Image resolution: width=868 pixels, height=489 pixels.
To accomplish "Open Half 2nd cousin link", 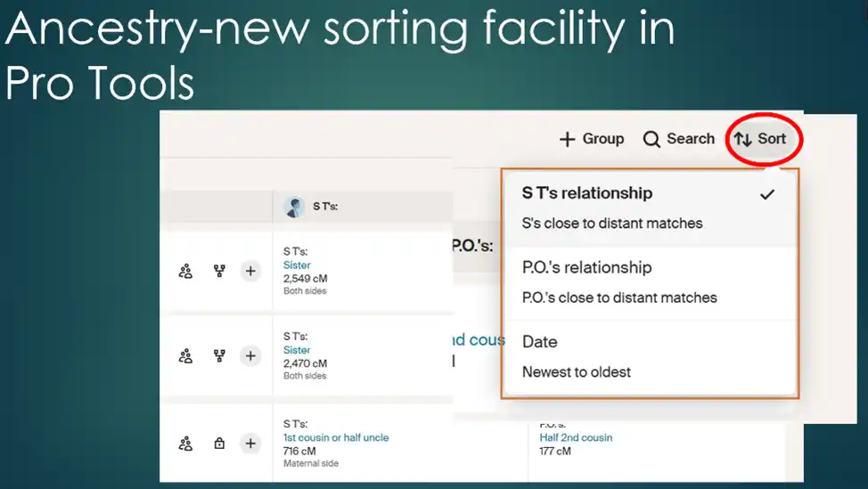I will pyautogui.click(x=576, y=437).
